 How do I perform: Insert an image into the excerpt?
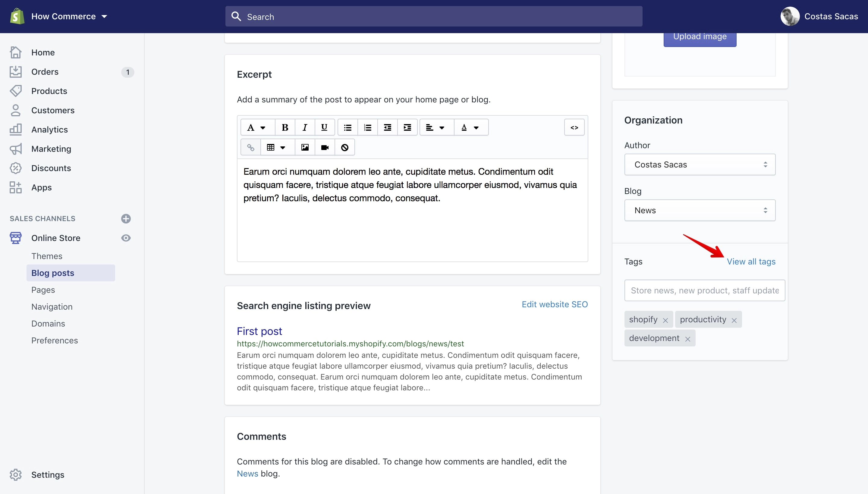304,147
